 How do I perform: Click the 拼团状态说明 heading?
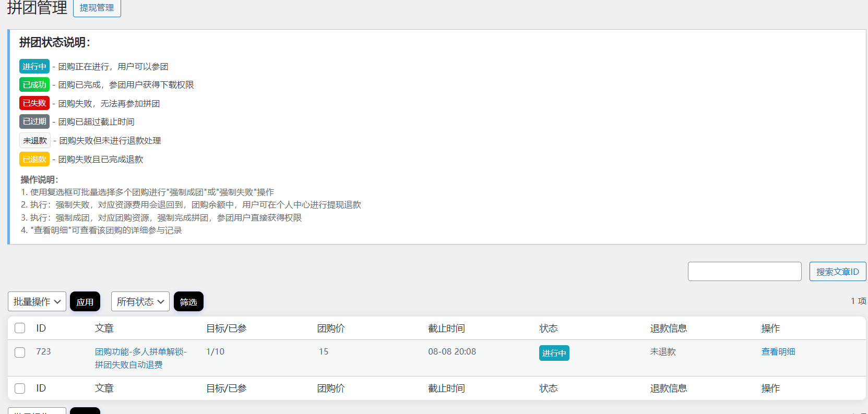(55, 42)
